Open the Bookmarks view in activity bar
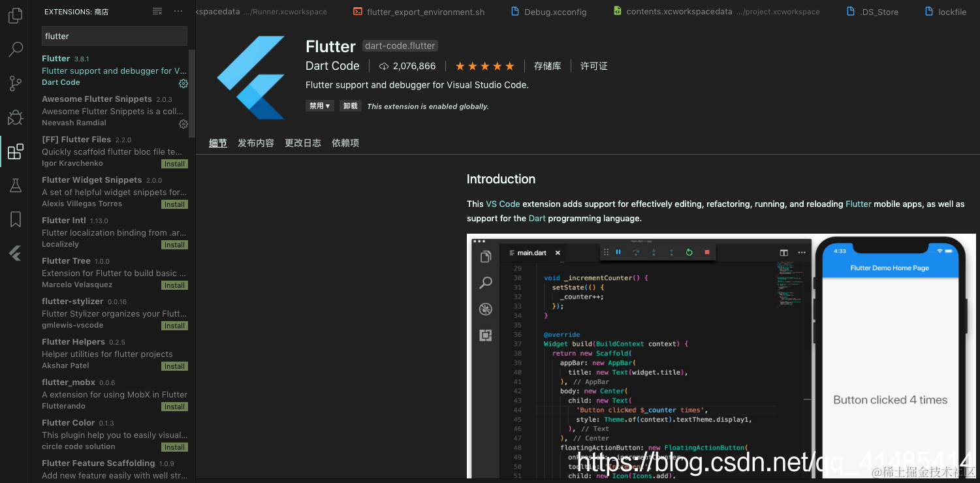Image resolution: width=980 pixels, height=483 pixels. coord(15,220)
